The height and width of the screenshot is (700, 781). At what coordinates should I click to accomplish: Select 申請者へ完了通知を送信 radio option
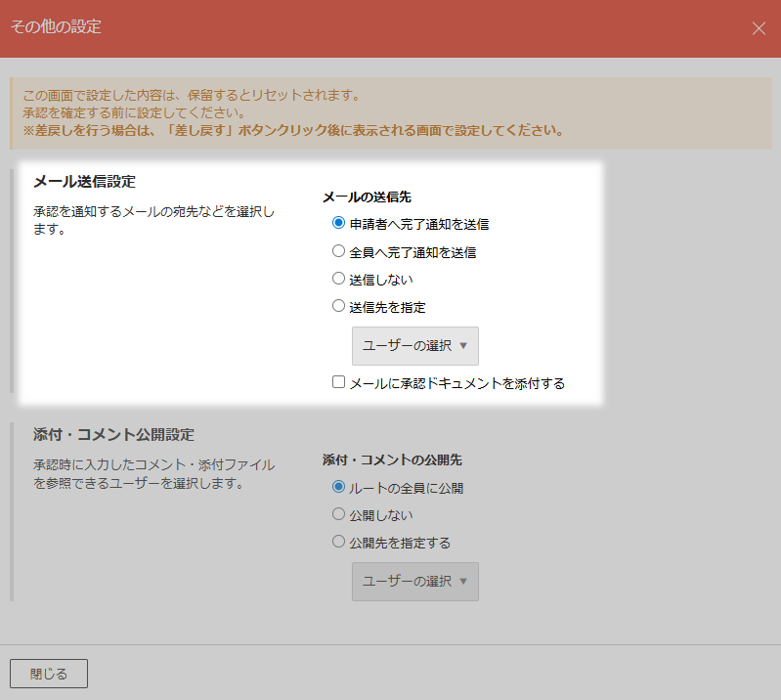pos(339,223)
